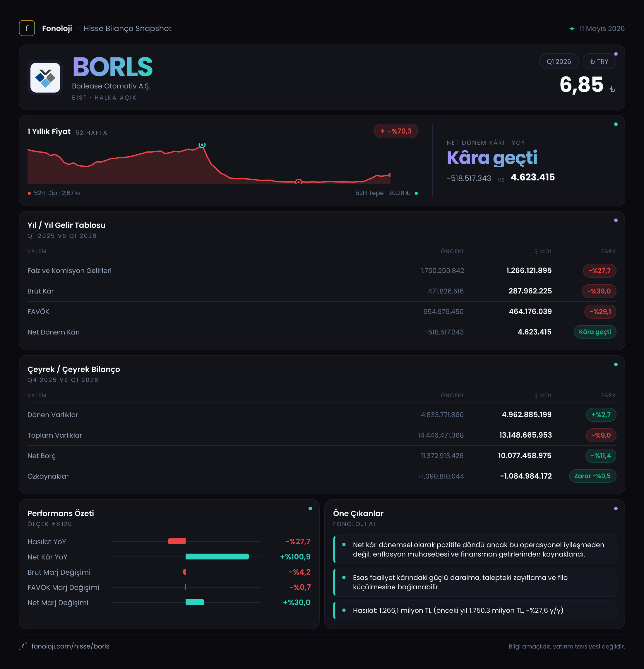Click the "52H Tepe · 30,28" label
Viewport: 644px width, 669px height.
[383, 193]
